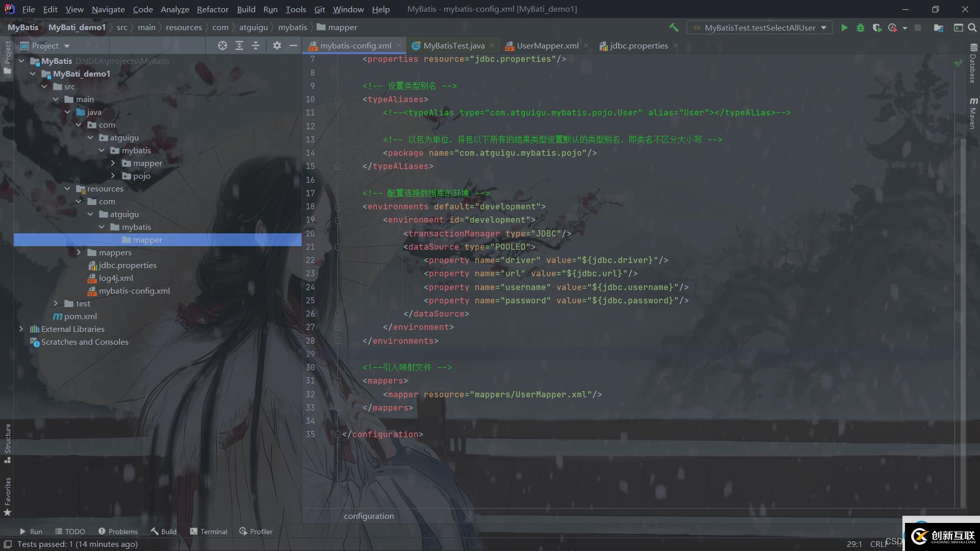
Task: Expand External Libraries node
Action: coord(21,329)
